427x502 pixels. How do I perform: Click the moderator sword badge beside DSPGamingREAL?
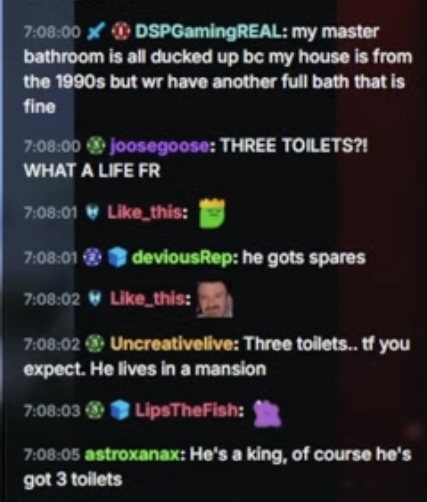[x=96, y=32]
